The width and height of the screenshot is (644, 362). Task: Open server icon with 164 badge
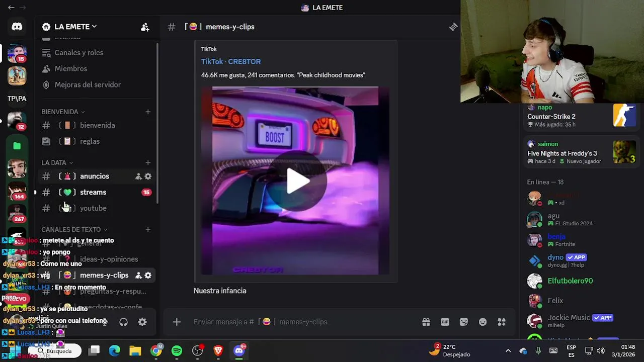[x=17, y=191]
